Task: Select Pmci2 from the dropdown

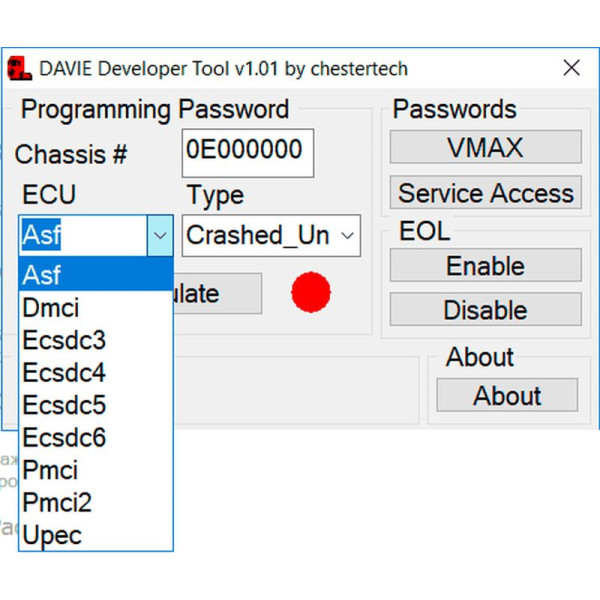Action: click(95, 502)
